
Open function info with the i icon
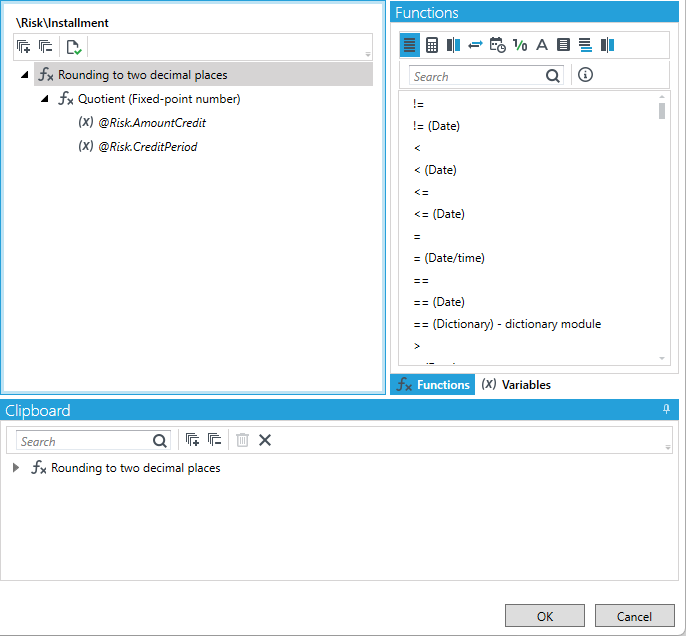point(585,75)
